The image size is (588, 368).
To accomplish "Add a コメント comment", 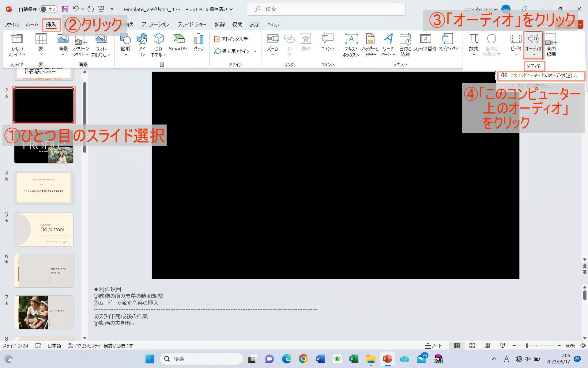I will [x=327, y=42].
